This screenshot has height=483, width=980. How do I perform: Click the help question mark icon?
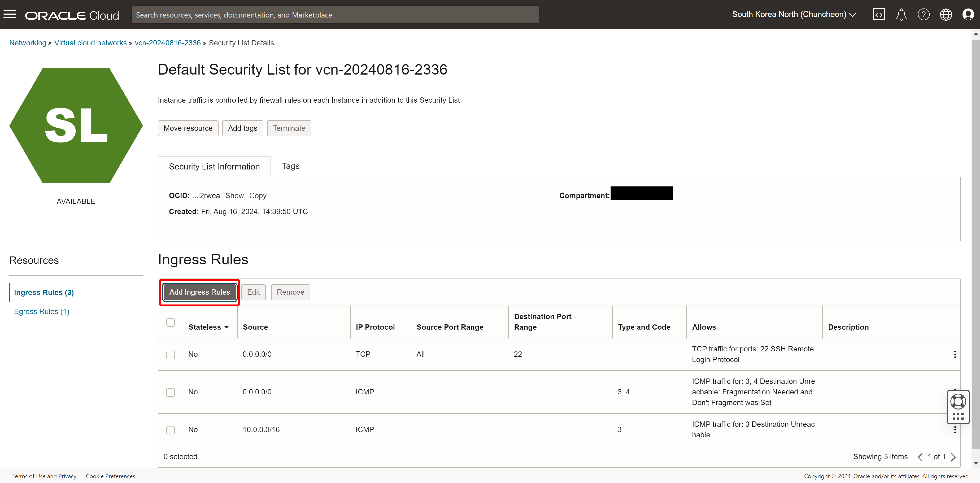tap(923, 14)
